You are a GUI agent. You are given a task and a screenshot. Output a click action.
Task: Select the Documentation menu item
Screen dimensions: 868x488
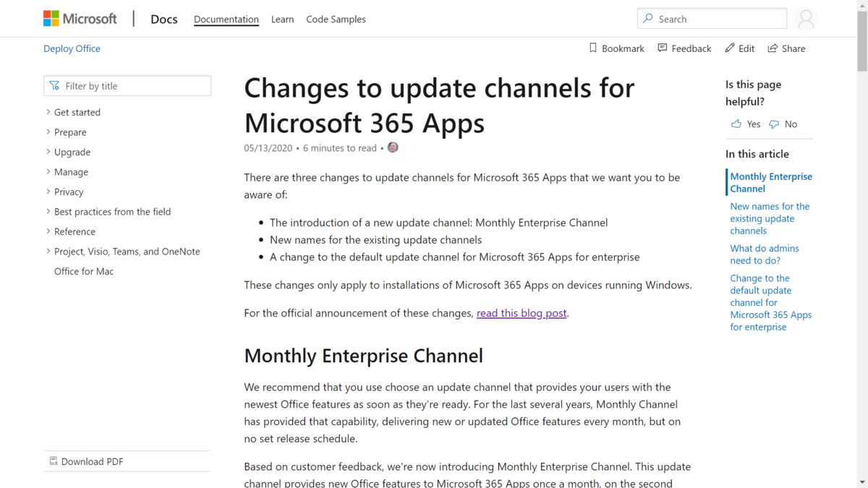pyautogui.click(x=226, y=20)
